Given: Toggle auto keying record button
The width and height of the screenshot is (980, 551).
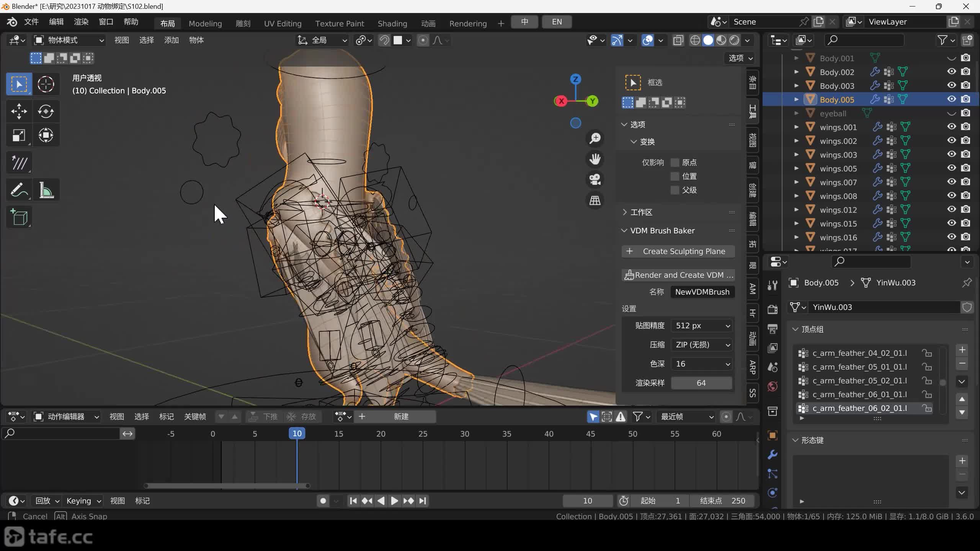Looking at the screenshot, I should pyautogui.click(x=323, y=501).
